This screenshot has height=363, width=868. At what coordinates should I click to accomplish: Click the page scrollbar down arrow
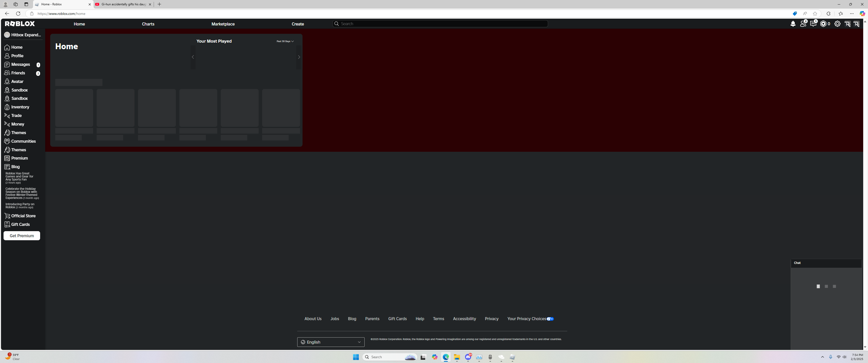coord(865,347)
